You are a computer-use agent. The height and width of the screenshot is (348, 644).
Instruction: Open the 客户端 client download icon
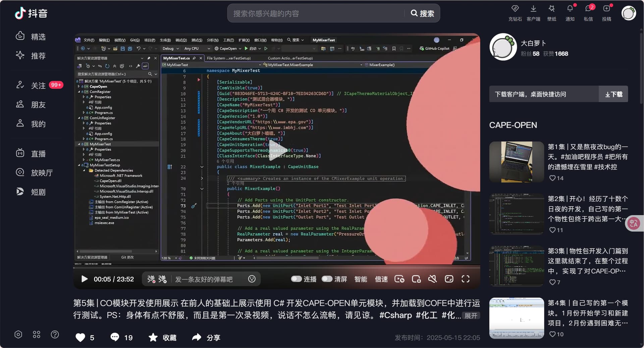tap(533, 13)
